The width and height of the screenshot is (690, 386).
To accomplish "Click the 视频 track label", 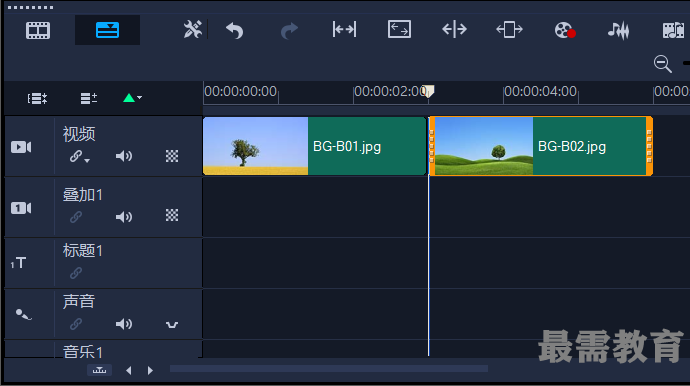I will 79,134.
